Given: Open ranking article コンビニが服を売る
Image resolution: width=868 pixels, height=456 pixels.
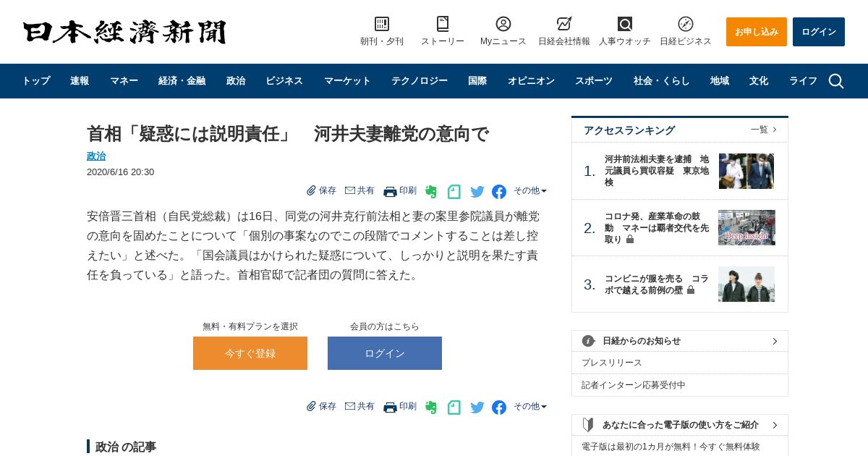Looking at the screenshot, I should [x=657, y=284].
